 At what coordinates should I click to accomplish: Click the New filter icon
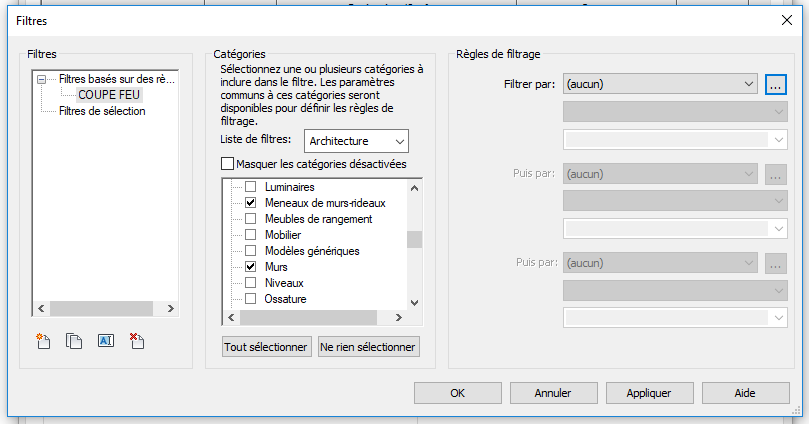[43, 341]
